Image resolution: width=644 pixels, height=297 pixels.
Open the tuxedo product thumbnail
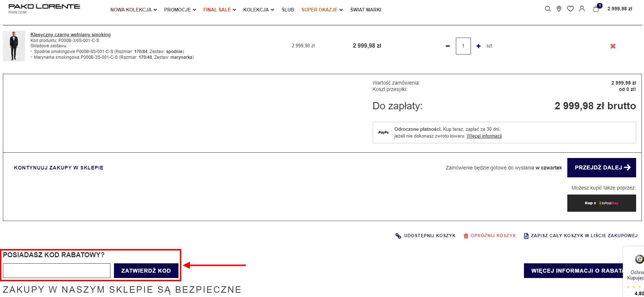tap(14, 46)
